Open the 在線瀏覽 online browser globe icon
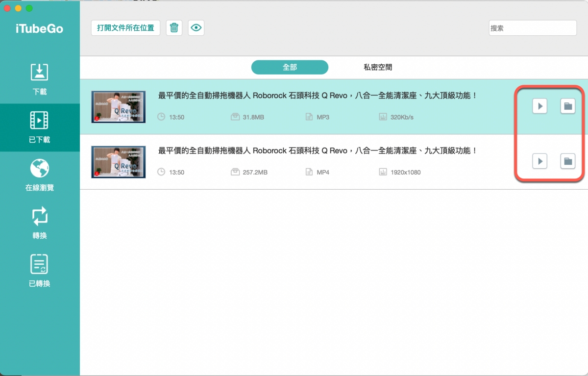The height and width of the screenshot is (376, 588). [x=39, y=168]
